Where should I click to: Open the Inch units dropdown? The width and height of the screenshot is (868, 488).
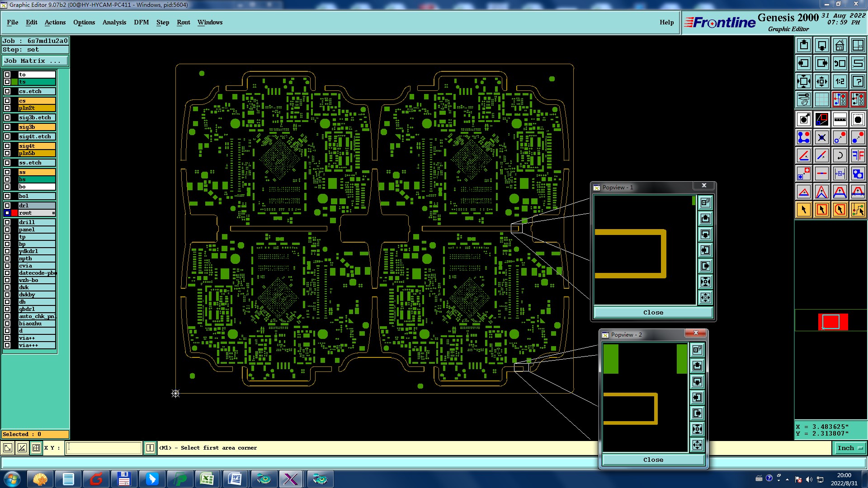coord(850,448)
